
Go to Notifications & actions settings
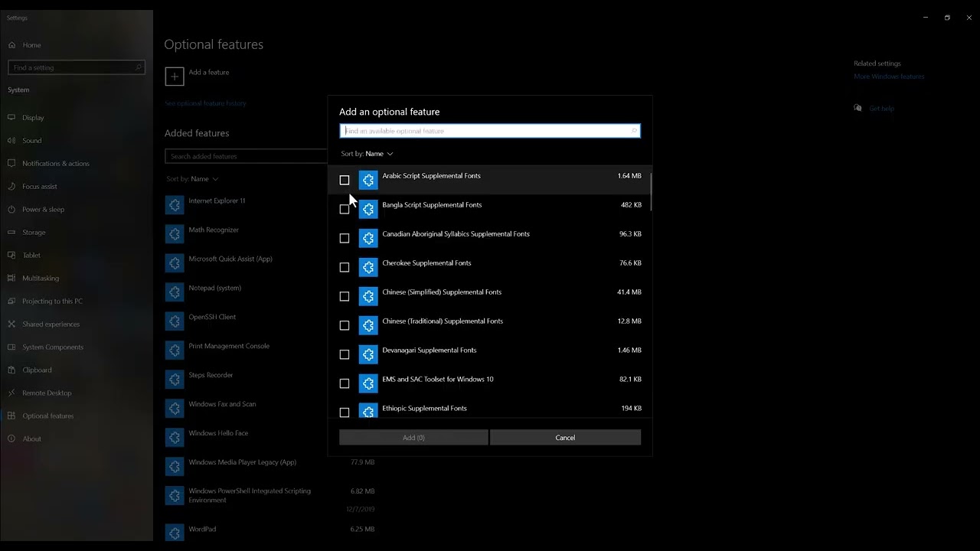pos(77,164)
